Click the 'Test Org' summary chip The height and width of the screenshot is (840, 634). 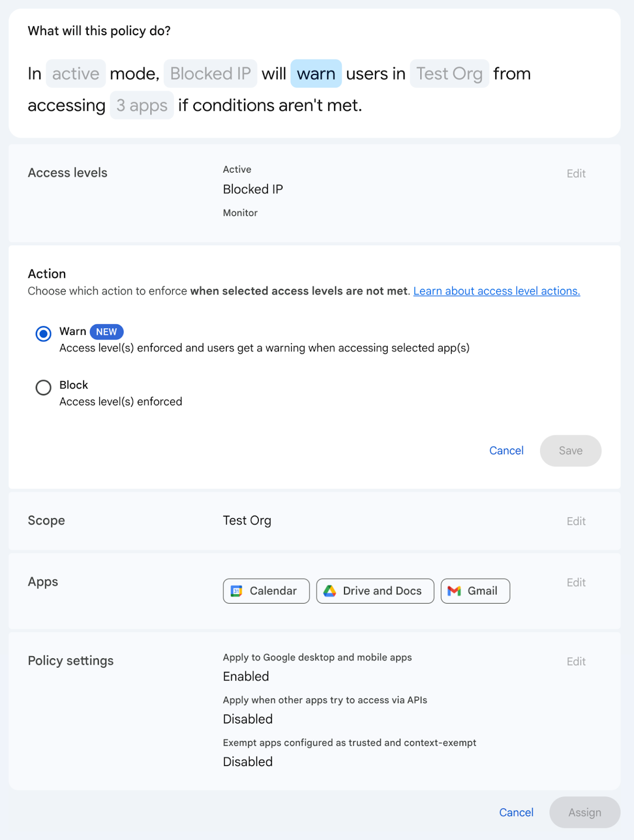point(449,73)
